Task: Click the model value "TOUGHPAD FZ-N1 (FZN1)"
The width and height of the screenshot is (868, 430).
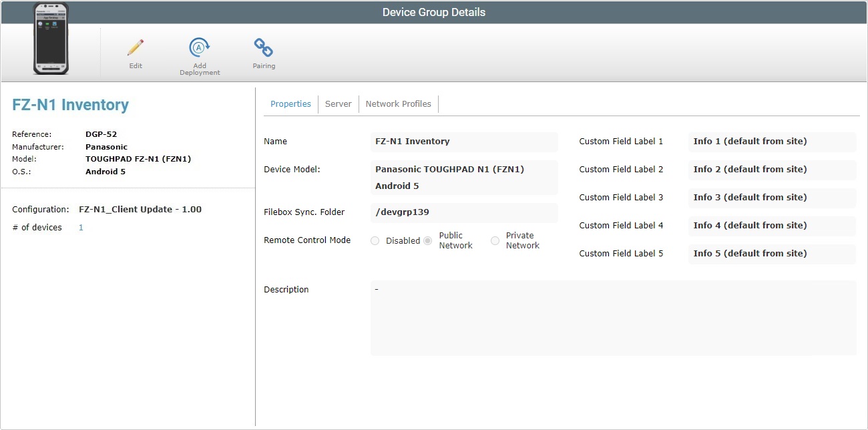Action: point(138,159)
